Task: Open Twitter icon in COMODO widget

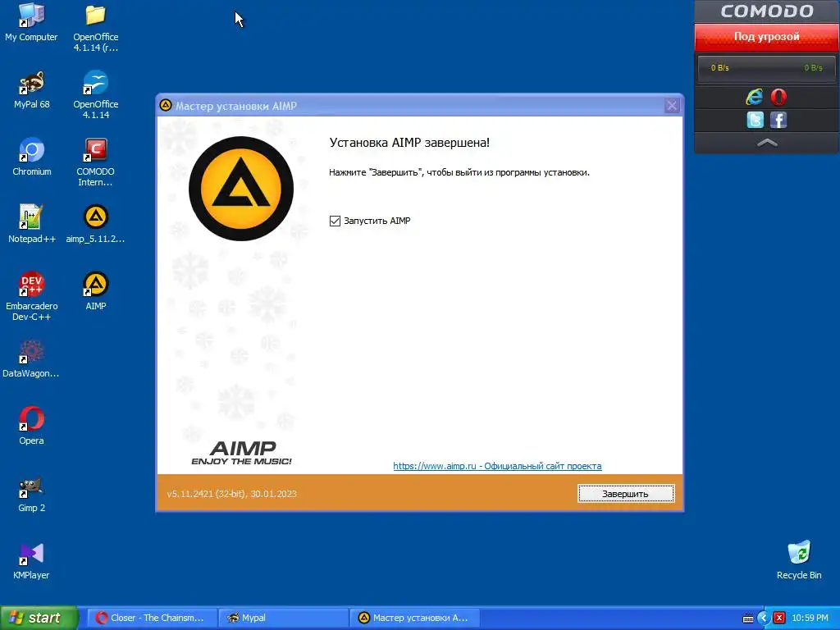Action: point(755,120)
